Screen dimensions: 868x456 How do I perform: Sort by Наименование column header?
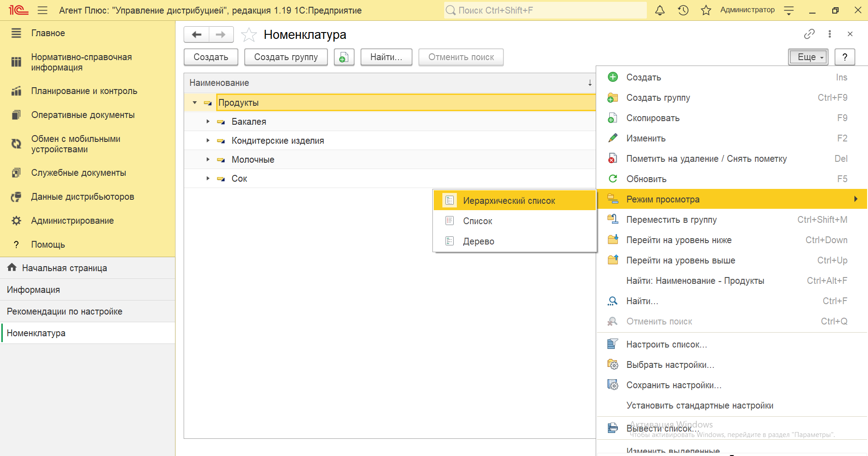[389, 83]
